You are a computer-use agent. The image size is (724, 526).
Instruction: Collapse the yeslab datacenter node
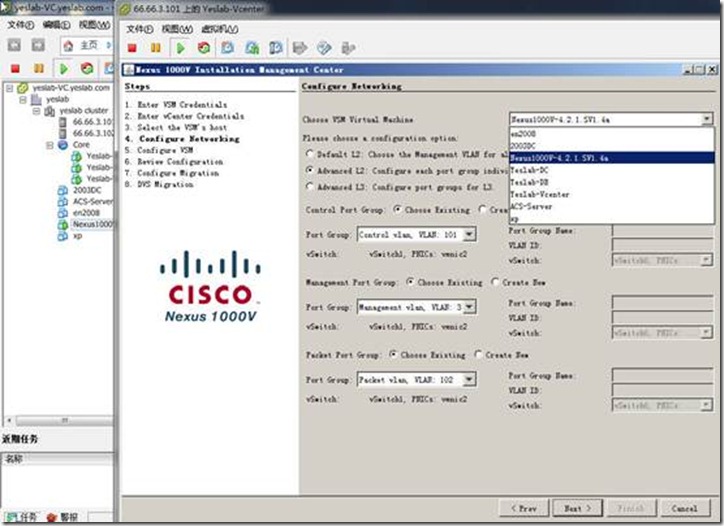pyautogui.click(x=23, y=99)
